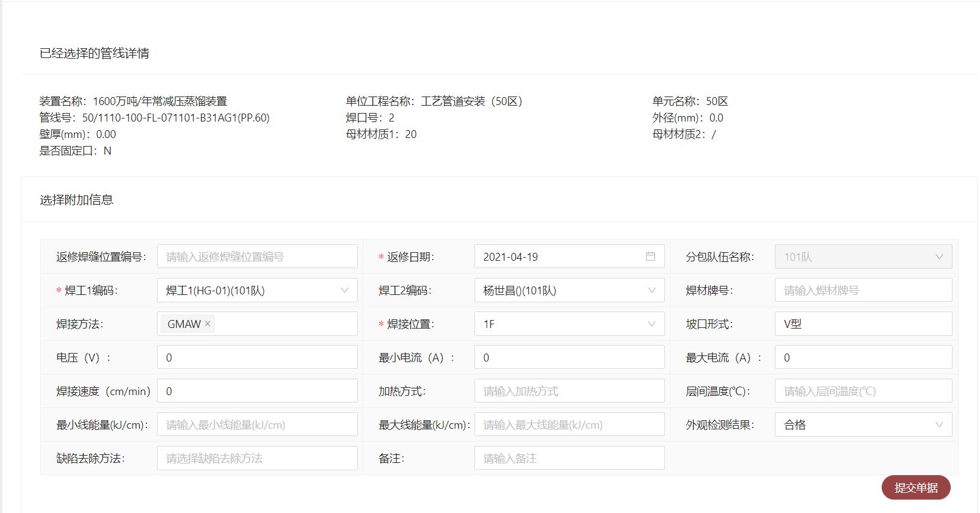980x513 pixels.
Task: Click the 单元名称: 50区 text
Action: 690,101
